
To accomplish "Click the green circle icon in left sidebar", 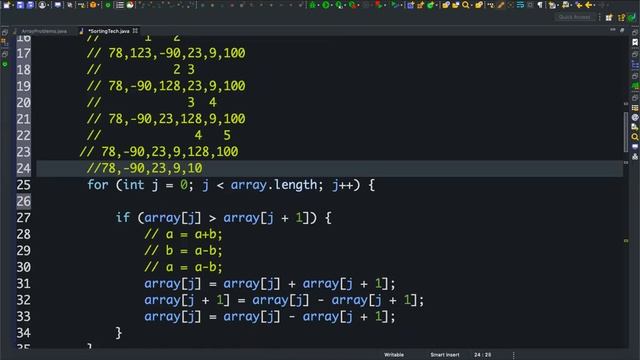I will (5, 64).
